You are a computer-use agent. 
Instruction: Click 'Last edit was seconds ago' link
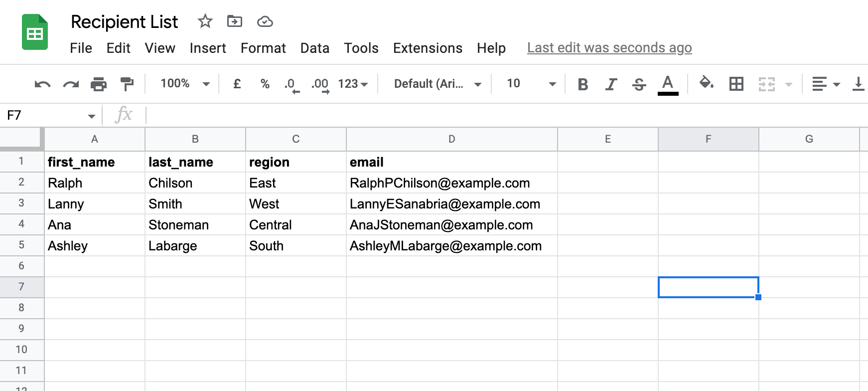coord(609,48)
